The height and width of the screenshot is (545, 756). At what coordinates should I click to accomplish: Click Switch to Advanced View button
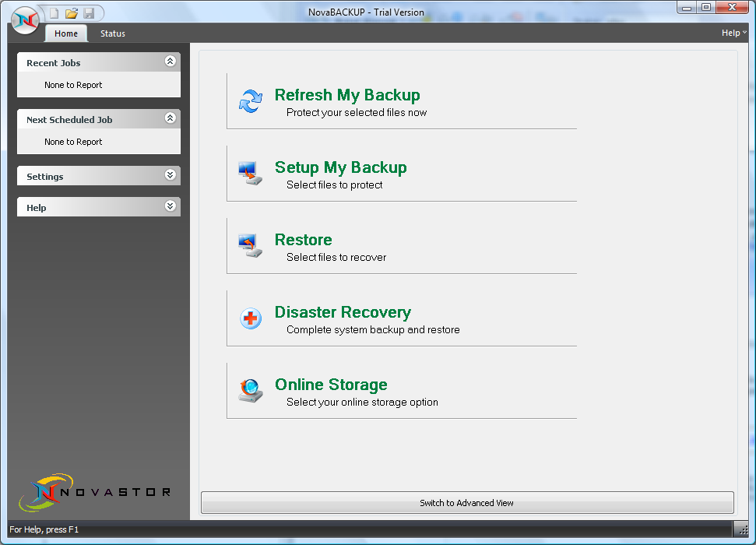tap(467, 502)
